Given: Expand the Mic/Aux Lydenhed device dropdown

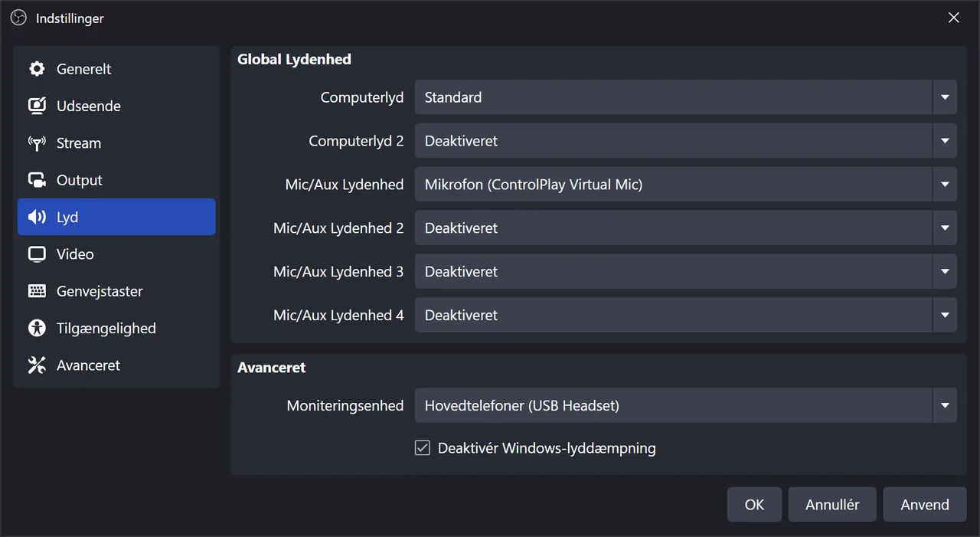Looking at the screenshot, I should point(686,185).
